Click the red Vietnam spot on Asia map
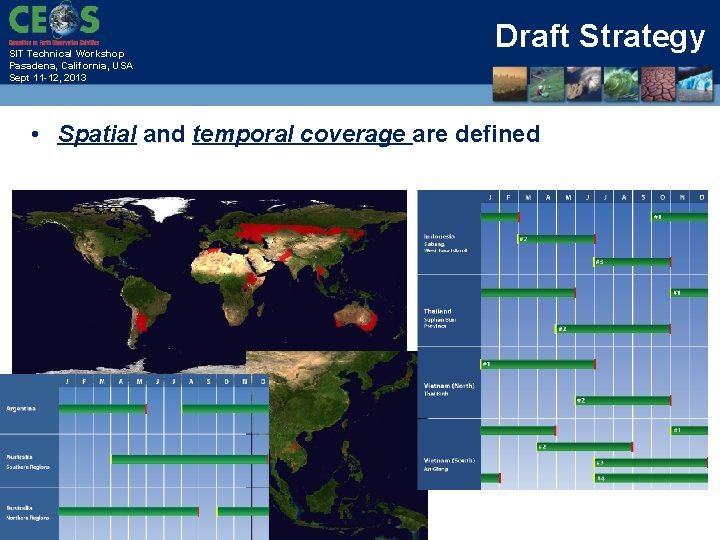This screenshot has height=540, width=720. [x=296, y=446]
